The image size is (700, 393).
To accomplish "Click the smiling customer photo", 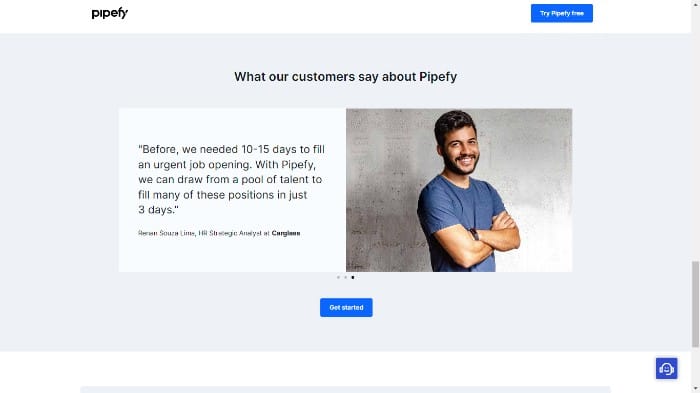I will [x=459, y=190].
